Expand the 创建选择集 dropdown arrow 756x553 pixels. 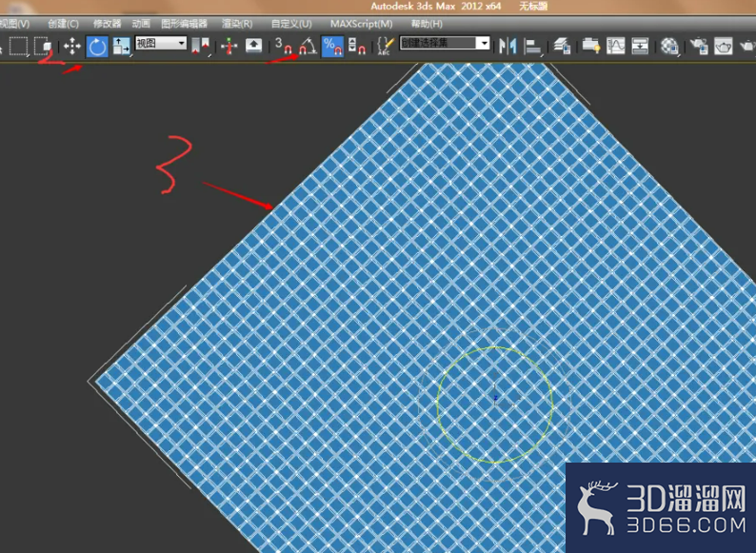click(x=484, y=43)
